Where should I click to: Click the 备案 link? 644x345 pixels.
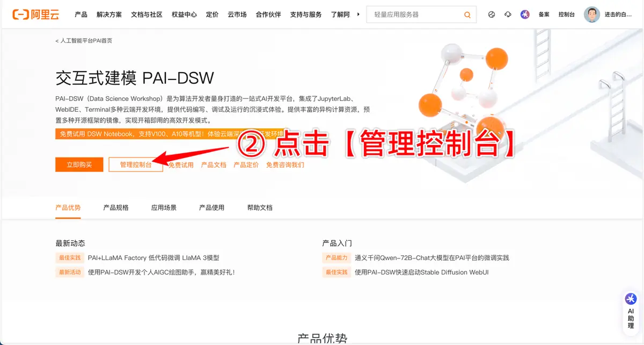544,15
